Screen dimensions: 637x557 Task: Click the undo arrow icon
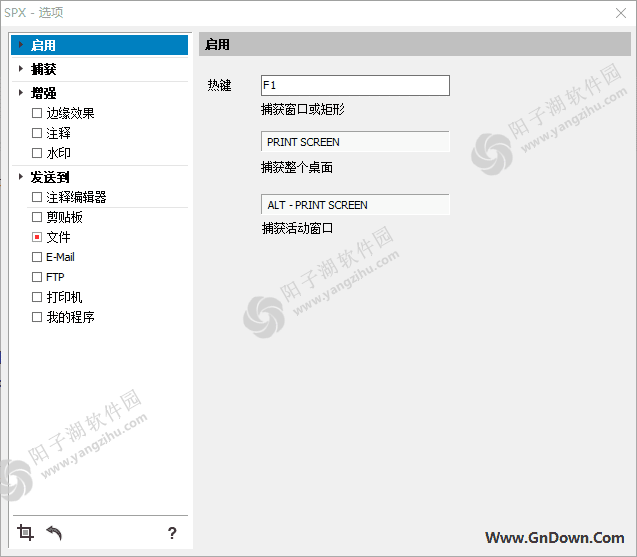click(x=54, y=533)
